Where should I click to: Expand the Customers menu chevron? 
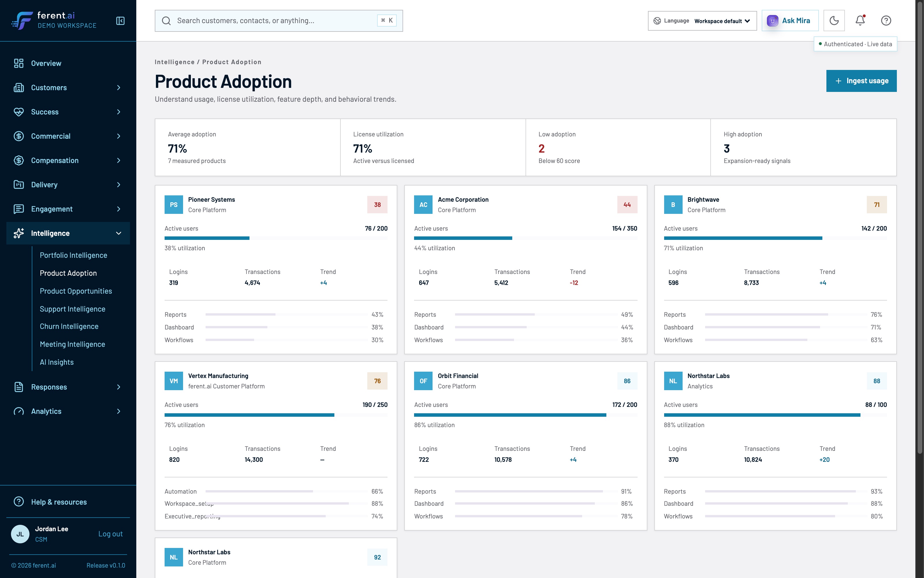(x=119, y=88)
